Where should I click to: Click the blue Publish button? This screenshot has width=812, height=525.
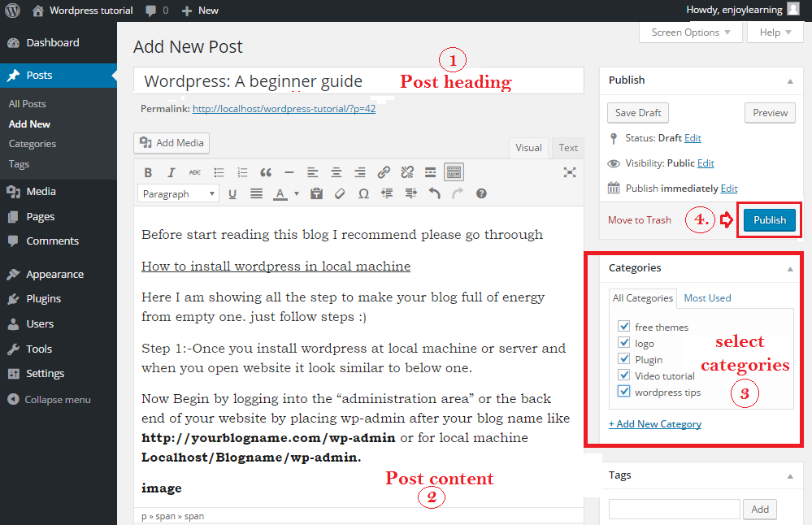[x=770, y=220]
